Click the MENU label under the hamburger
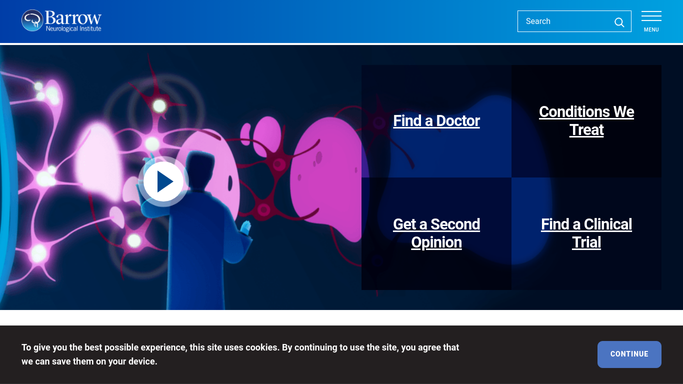Viewport: 683px width, 384px height. click(651, 30)
